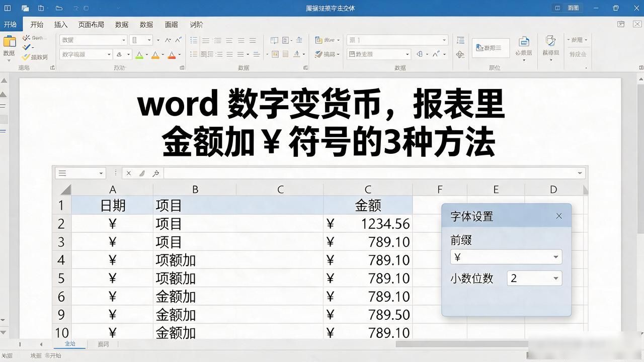Screen dimensions: 644x362
Task: Click the numbered list icon under the bullet list
Action: click(194, 54)
